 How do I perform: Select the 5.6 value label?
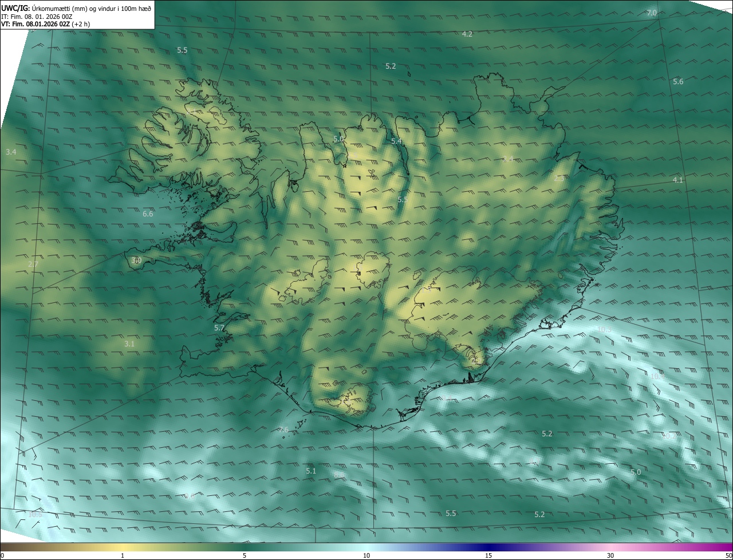(x=678, y=82)
